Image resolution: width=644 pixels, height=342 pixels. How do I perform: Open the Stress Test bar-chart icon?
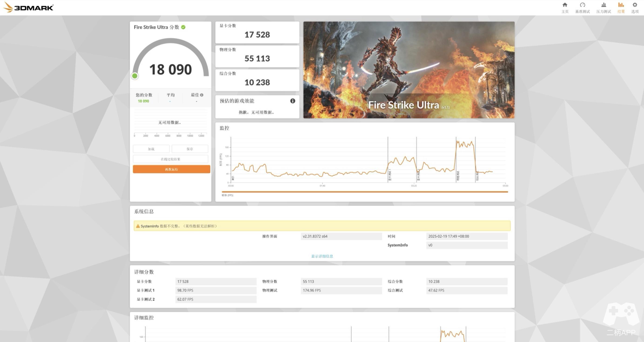[603, 5]
